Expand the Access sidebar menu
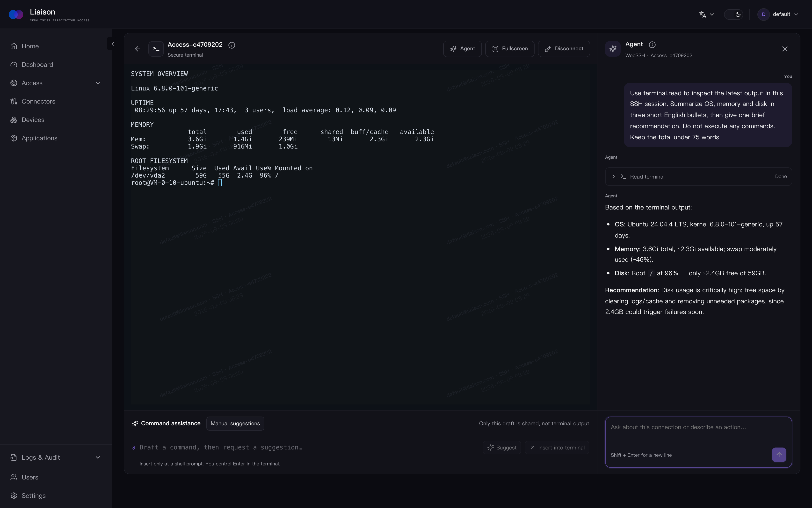 (x=56, y=83)
